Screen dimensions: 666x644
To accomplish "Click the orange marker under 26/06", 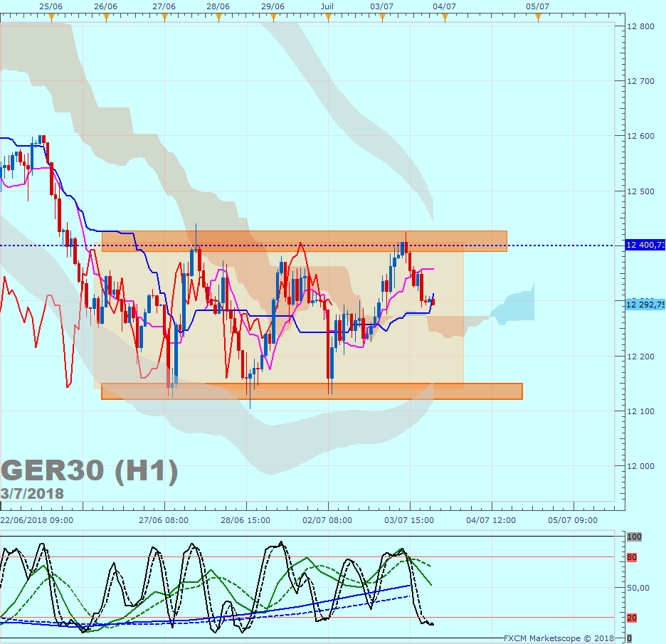I will (106, 17).
